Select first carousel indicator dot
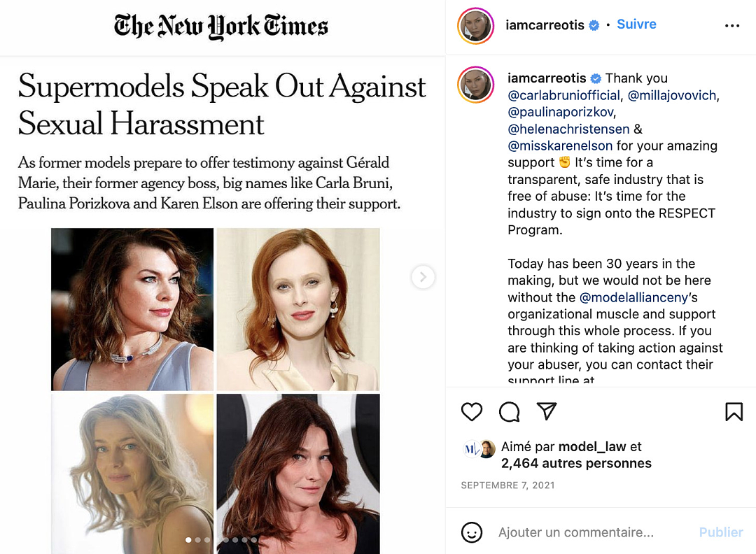756x554 pixels. click(x=188, y=540)
